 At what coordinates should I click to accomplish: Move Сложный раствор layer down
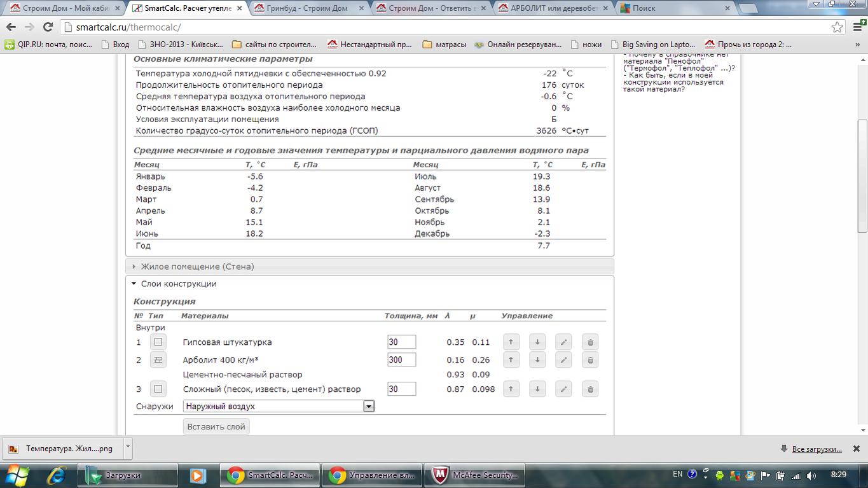point(537,389)
